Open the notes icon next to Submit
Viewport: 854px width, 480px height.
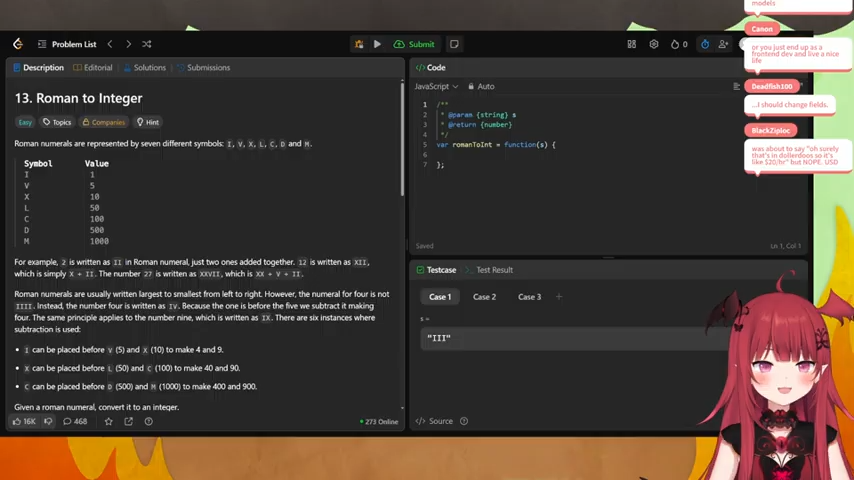tap(454, 44)
